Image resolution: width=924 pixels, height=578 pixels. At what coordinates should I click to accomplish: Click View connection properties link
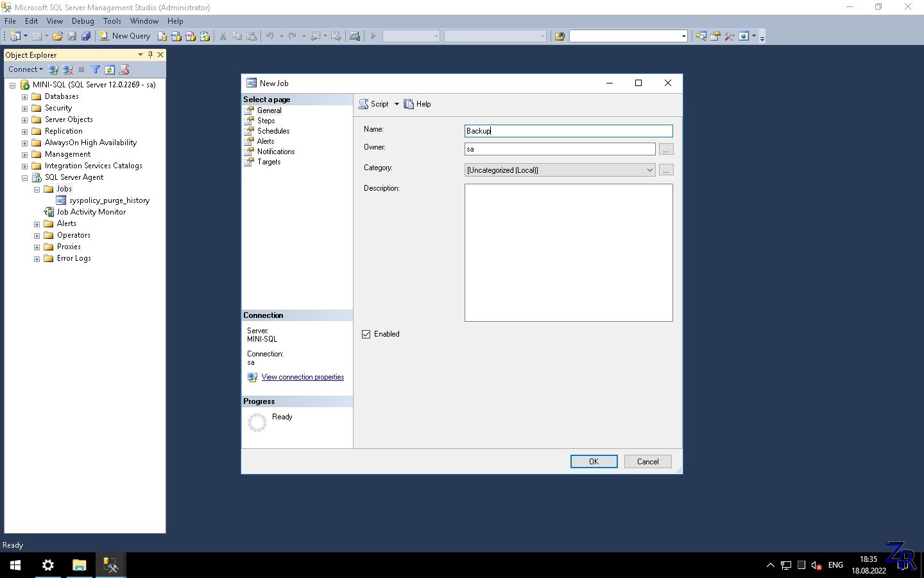click(x=302, y=377)
